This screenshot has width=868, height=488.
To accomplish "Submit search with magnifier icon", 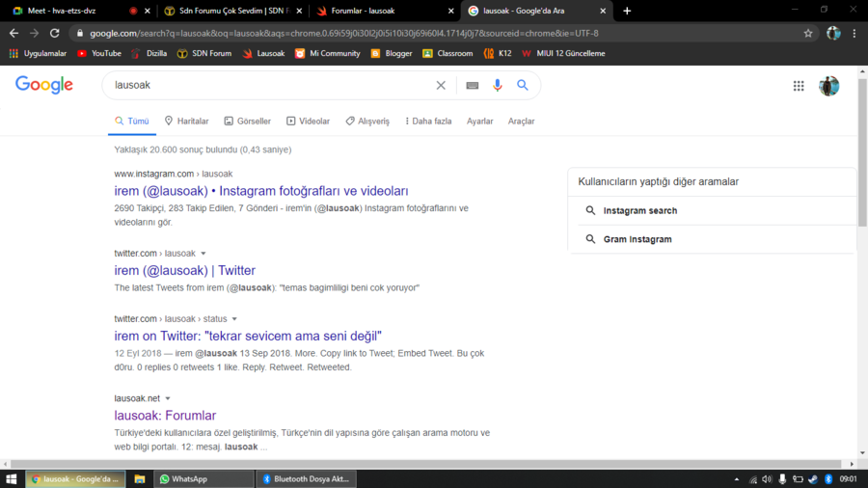I will point(523,85).
